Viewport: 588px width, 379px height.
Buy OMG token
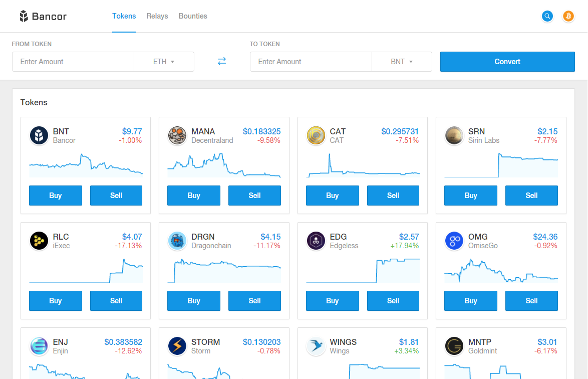pyautogui.click(x=471, y=301)
